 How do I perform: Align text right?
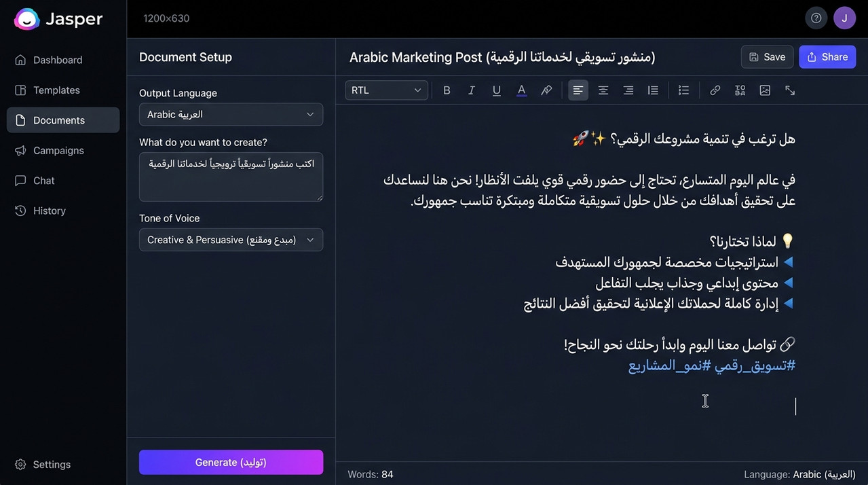coord(628,90)
